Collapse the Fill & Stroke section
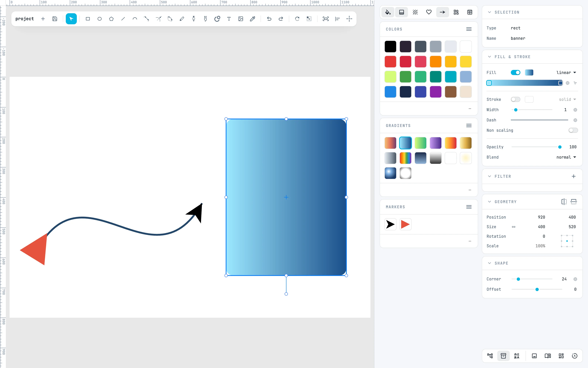 pyautogui.click(x=489, y=57)
